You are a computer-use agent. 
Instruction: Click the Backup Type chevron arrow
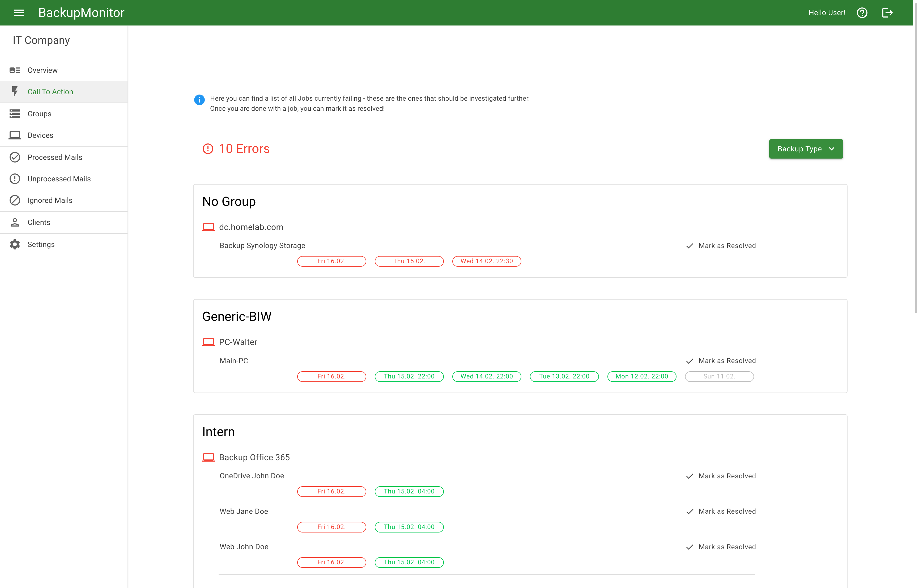(x=832, y=149)
